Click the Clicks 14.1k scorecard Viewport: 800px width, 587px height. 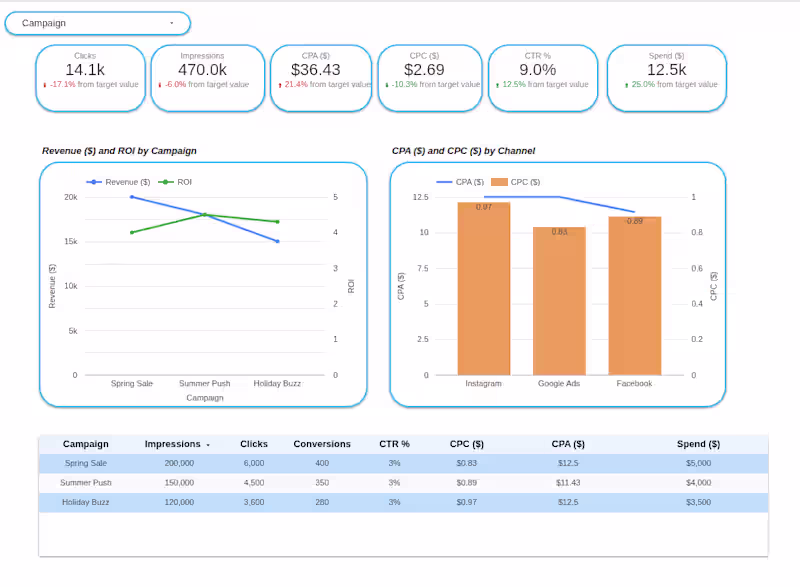click(x=90, y=78)
